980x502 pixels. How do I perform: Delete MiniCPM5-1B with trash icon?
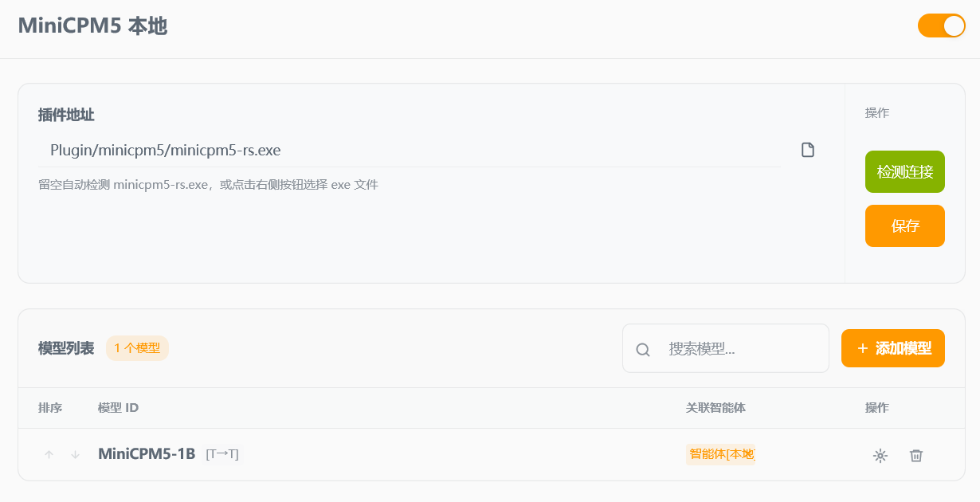coord(916,456)
